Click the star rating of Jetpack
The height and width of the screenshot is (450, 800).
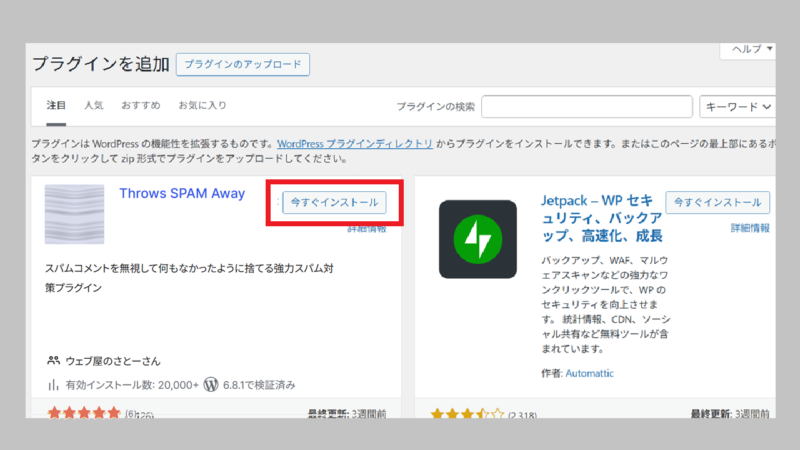point(467,413)
